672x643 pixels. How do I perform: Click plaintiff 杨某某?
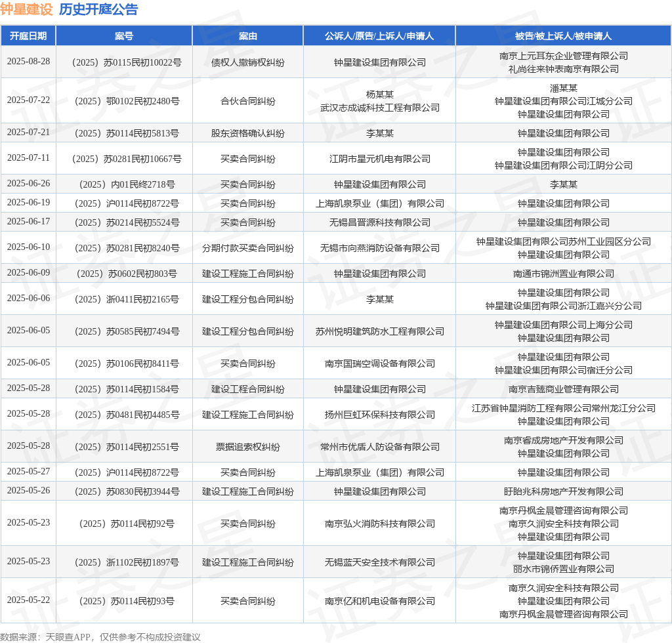379,94
